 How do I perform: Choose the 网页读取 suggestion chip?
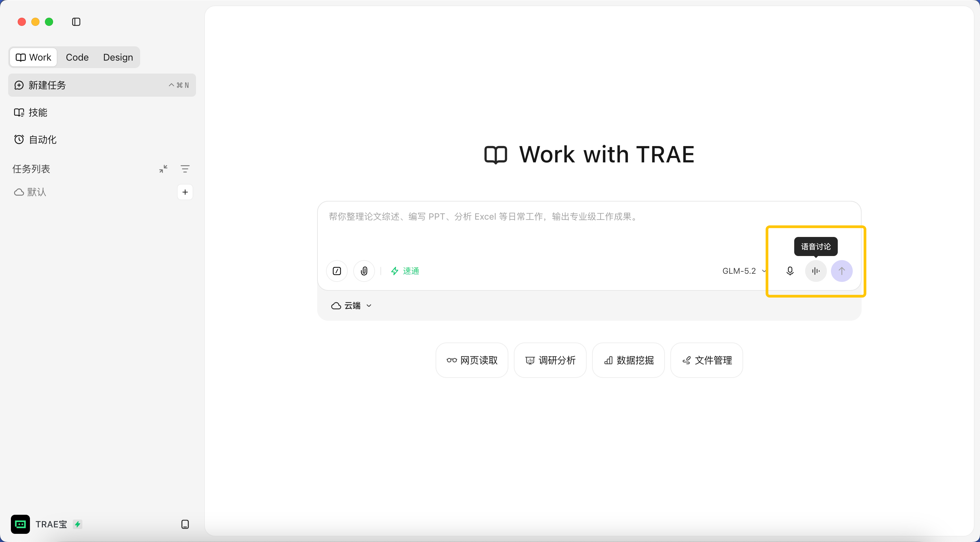[472, 360]
